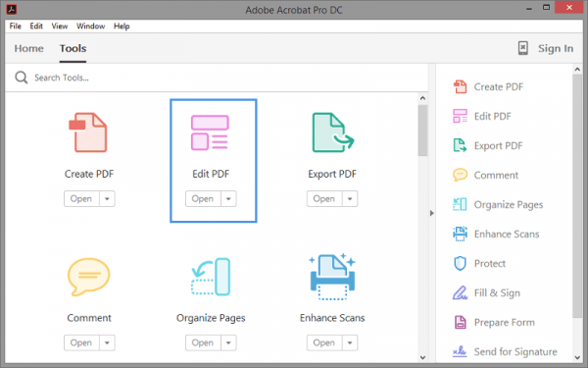Minimize the Acrobat window

pos(529,8)
